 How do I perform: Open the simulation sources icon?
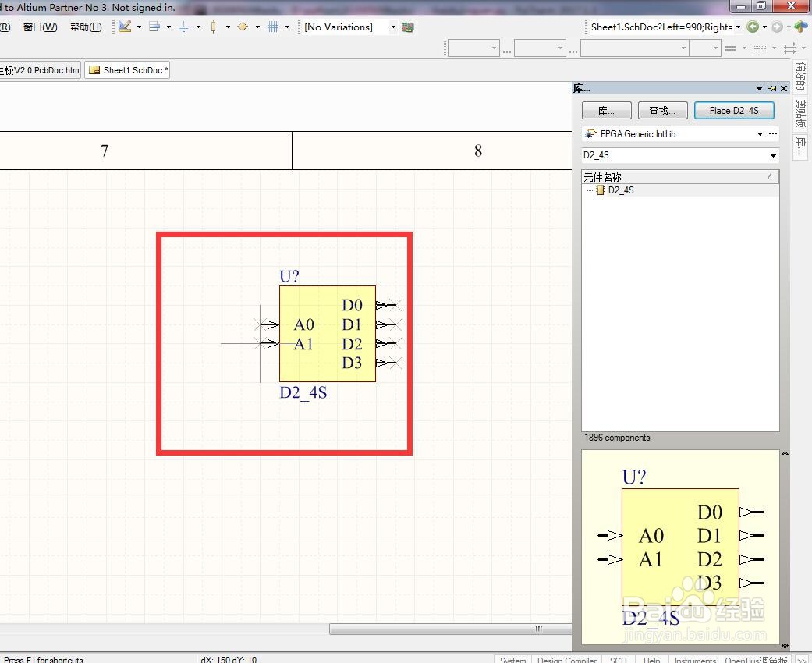[x=243, y=27]
